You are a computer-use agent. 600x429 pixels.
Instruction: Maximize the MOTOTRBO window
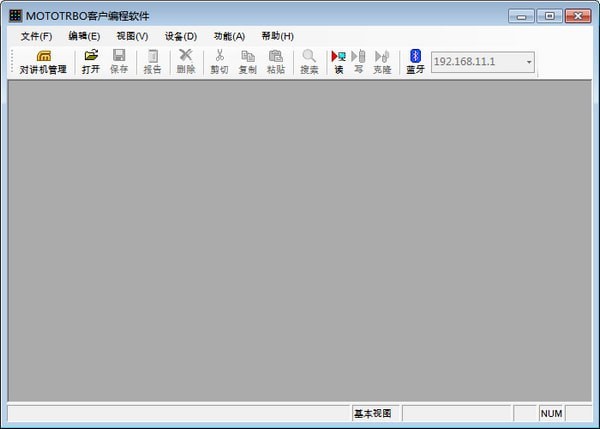[x=549, y=16]
